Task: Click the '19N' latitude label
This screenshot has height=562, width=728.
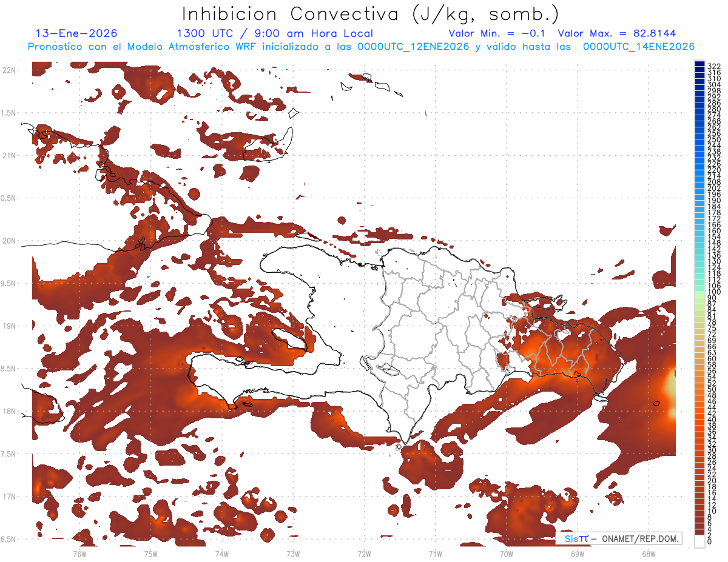Action: [10, 326]
